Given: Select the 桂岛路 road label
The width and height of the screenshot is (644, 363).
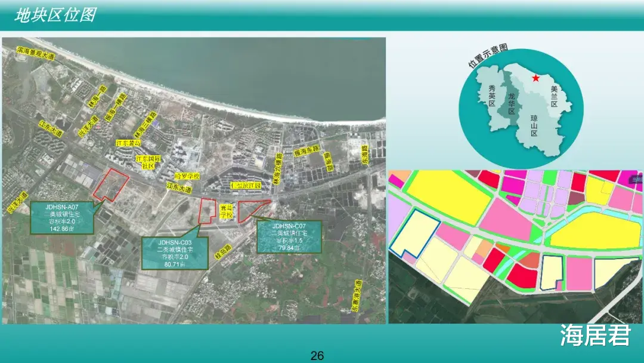Looking at the screenshot, I should (x=223, y=252).
